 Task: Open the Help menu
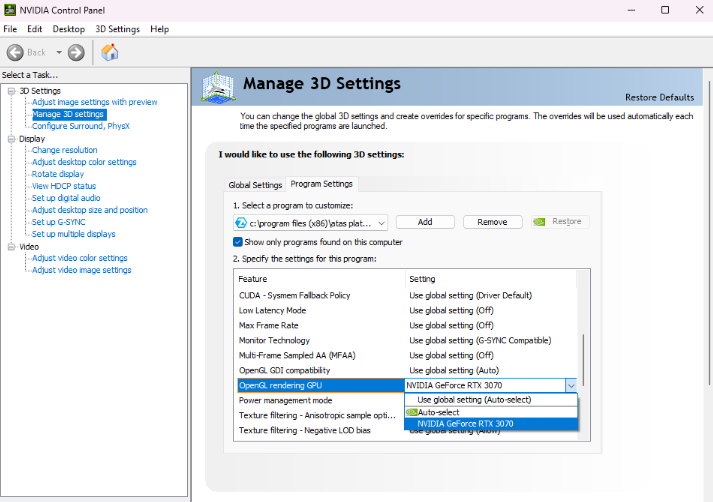tap(160, 29)
